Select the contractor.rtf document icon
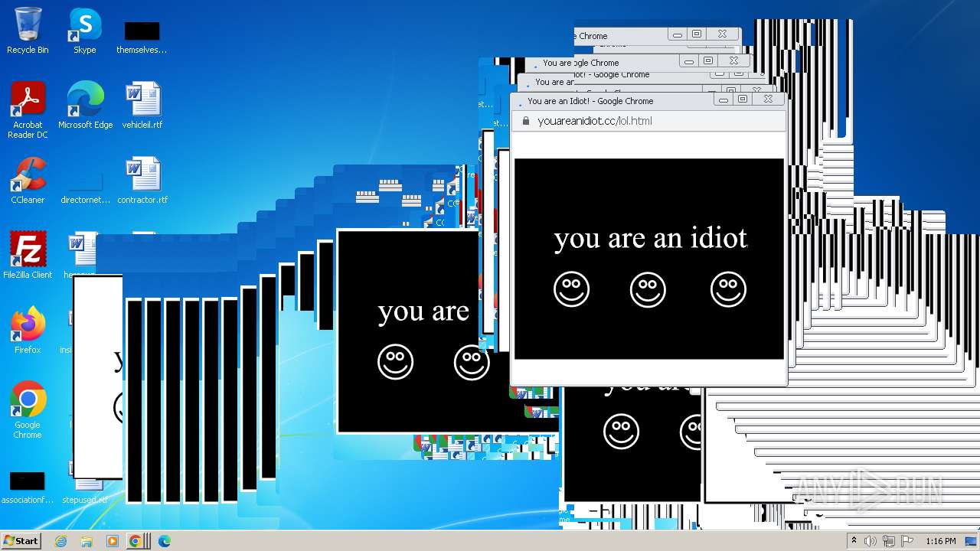The width and height of the screenshot is (980, 551). pos(142,181)
